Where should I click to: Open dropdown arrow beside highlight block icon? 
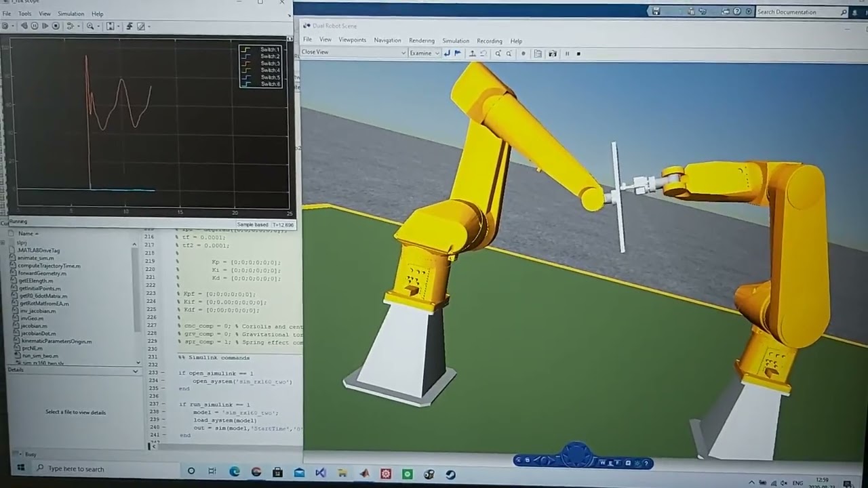[x=79, y=26]
